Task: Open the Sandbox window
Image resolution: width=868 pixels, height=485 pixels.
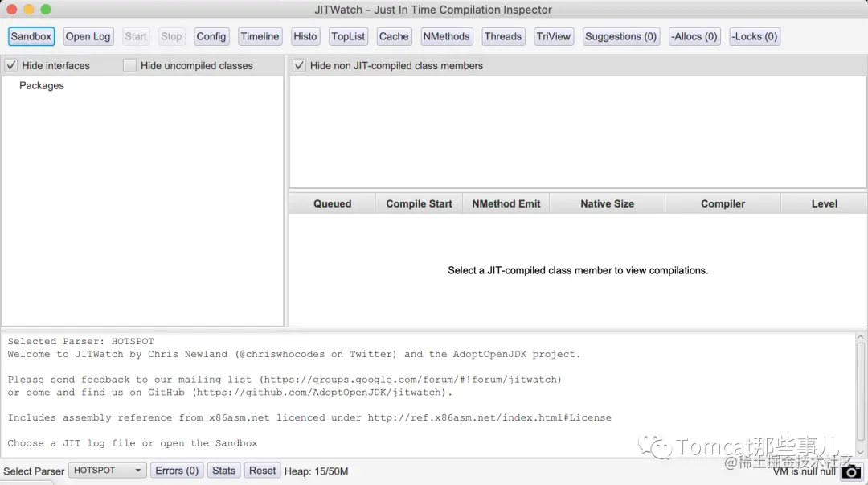Action: tap(31, 36)
